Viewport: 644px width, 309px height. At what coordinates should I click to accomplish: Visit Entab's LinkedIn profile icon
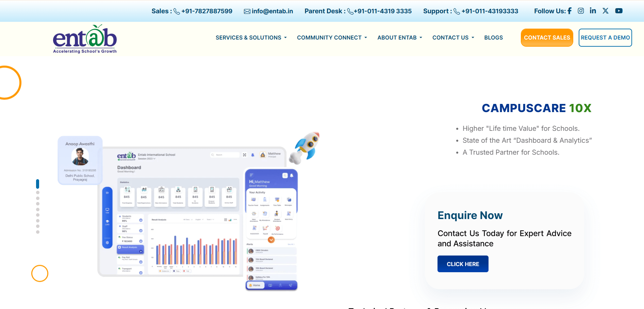click(593, 11)
